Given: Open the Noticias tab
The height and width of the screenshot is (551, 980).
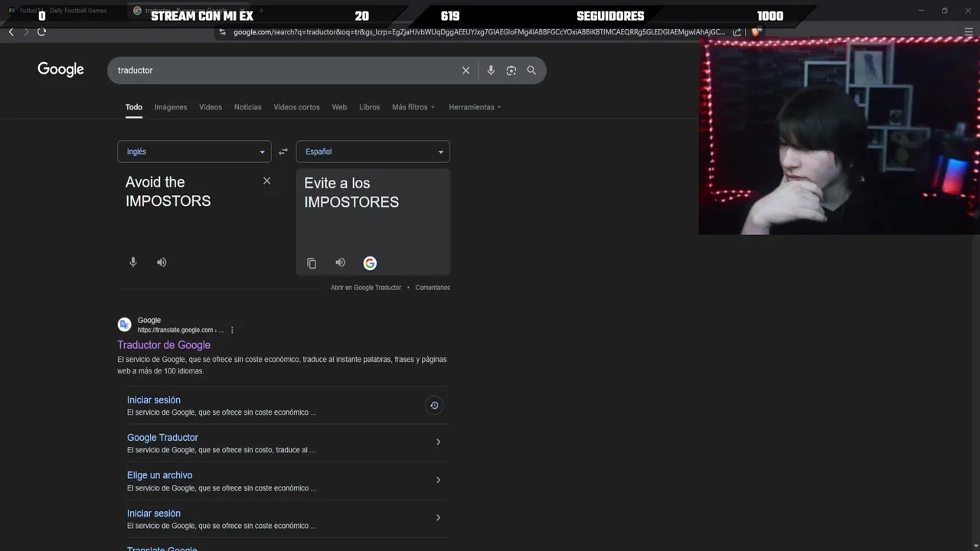Looking at the screenshot, I should pos(247,107).
